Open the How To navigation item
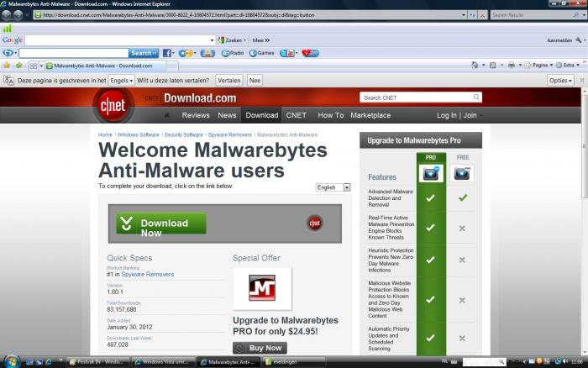This screenshot has height=368, width=588. click(x=330, y=115)
